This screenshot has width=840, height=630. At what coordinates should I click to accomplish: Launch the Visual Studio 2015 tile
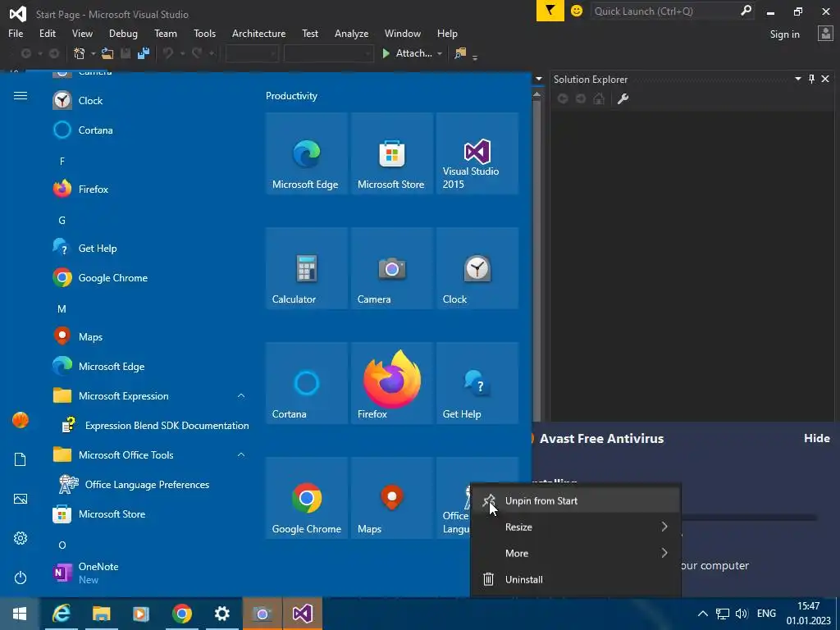477,153
